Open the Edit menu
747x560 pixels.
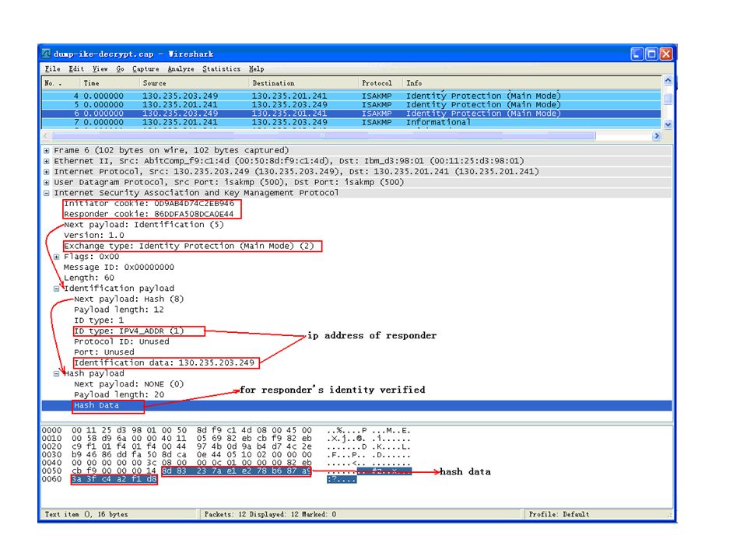pyautogui.click(x=76, y=69)
